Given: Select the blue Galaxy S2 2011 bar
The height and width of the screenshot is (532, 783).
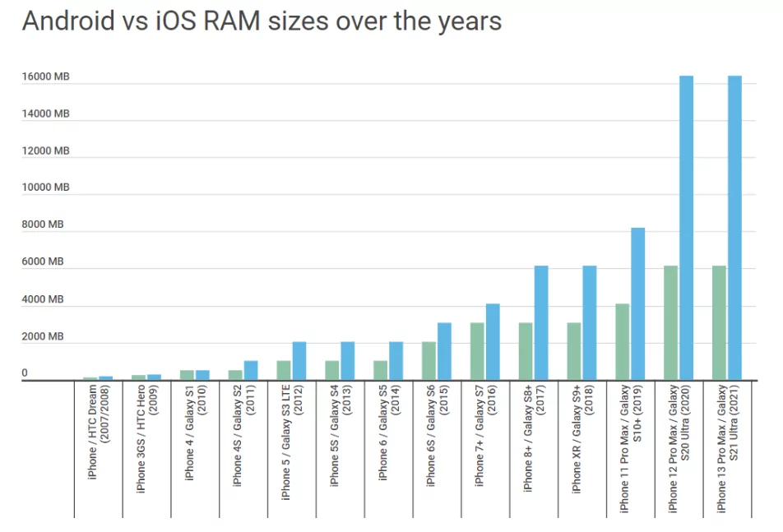Looking at the screenshot, I should [x=250, y=370].
